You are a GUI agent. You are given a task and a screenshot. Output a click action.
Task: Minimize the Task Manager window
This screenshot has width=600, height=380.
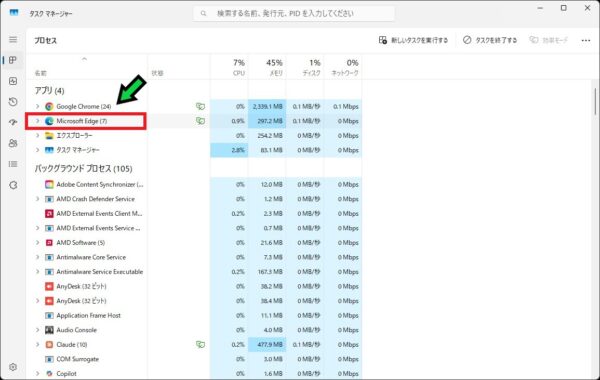pos(540,8)
